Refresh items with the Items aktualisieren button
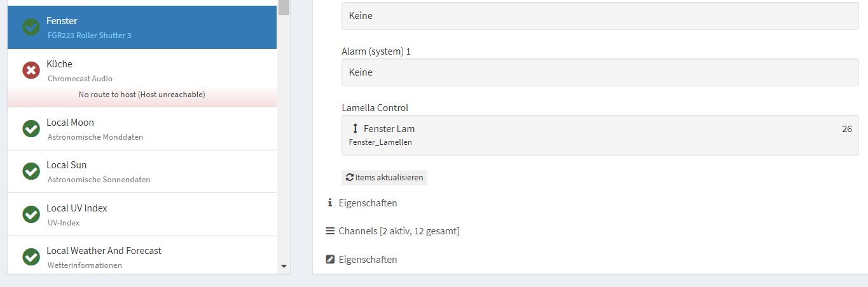The image size is (868, 287). (x=384, y=178)
